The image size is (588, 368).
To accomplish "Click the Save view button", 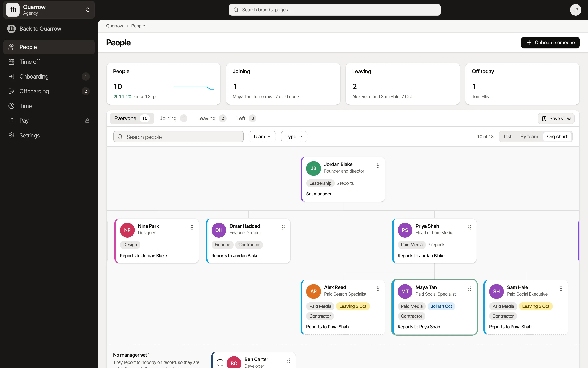I will click(x=556, y=119).
